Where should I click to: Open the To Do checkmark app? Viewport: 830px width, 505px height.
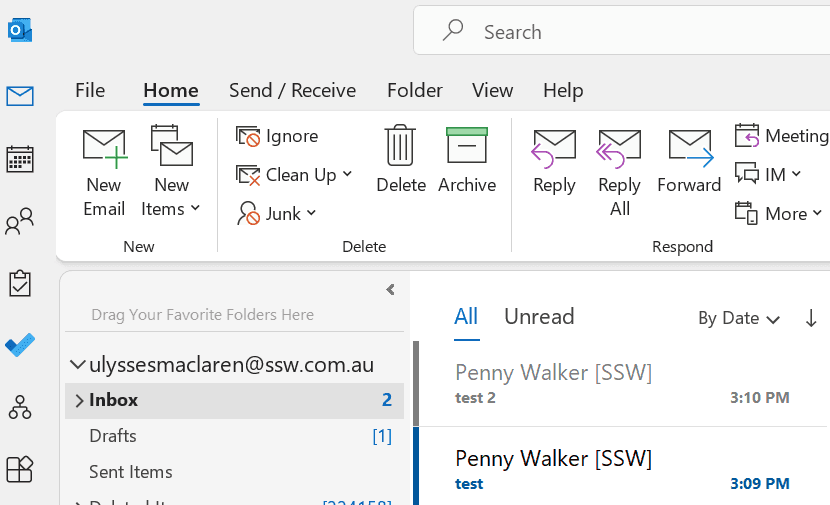[x=20, y=345]
